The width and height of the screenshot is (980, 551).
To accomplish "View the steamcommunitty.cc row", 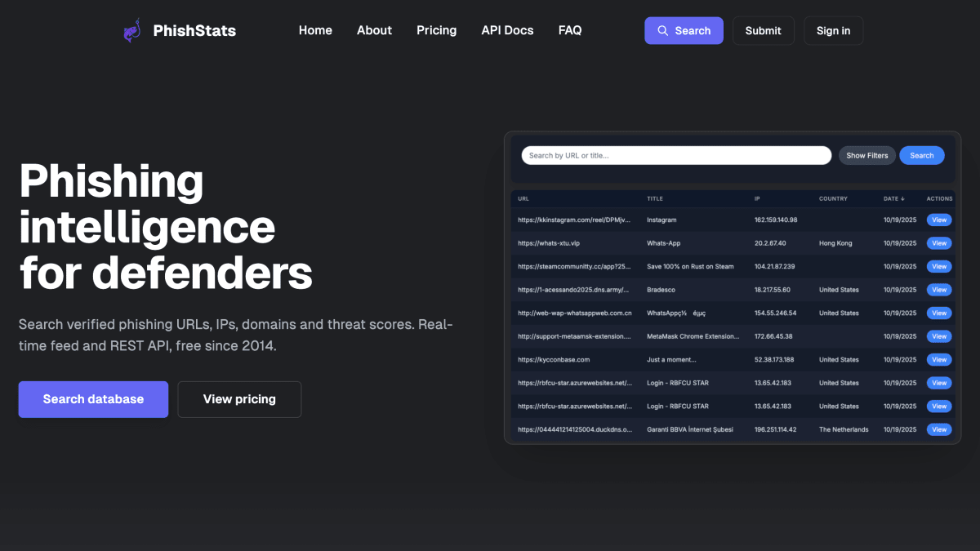I will tap(939, 266).
